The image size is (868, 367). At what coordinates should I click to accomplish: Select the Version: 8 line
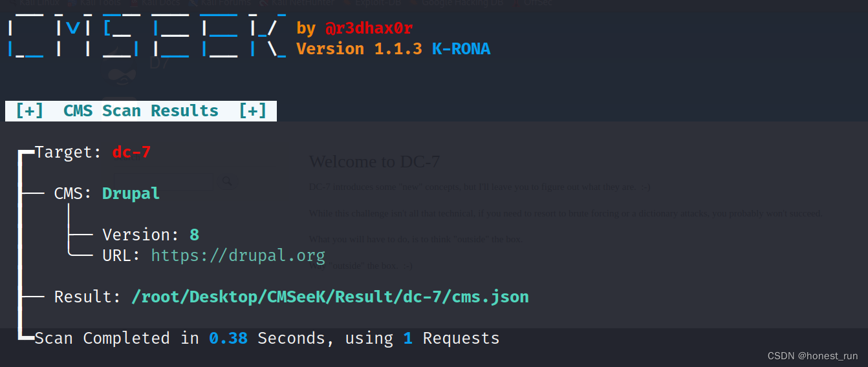(x=151, y=235)
